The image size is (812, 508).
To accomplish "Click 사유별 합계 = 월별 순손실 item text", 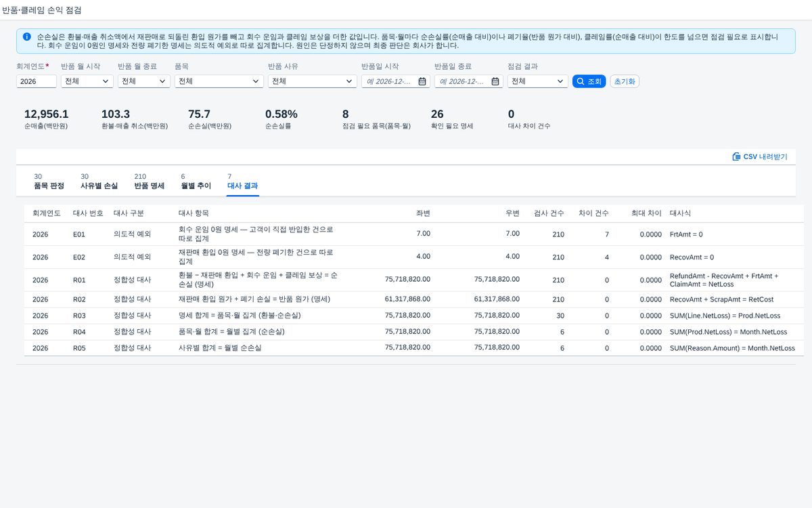I will [220, 348].
